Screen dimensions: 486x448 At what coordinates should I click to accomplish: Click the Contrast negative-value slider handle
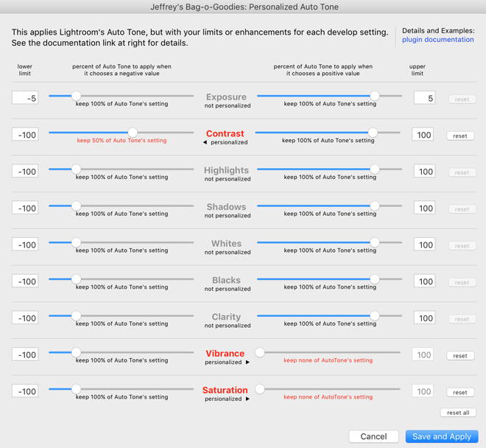coord(133,133)
